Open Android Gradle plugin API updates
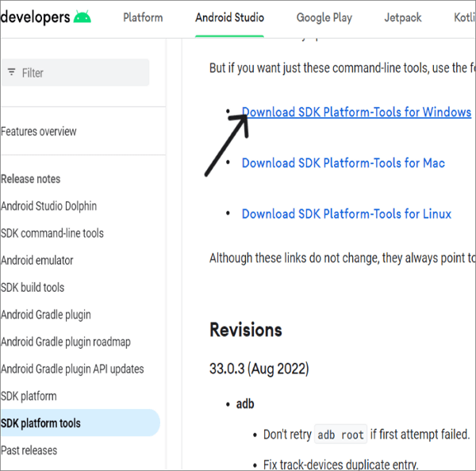 [x=72, y=369]
